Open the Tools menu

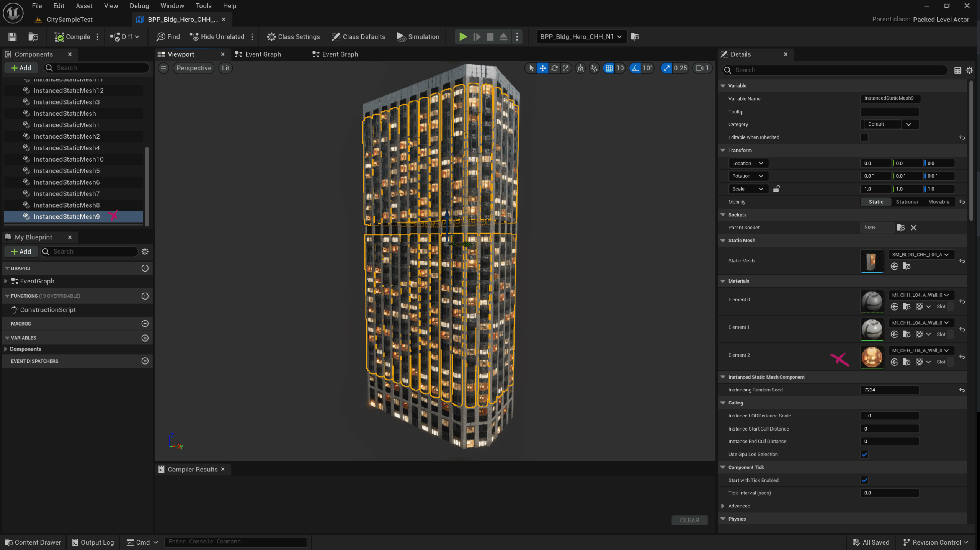(203, 6)
